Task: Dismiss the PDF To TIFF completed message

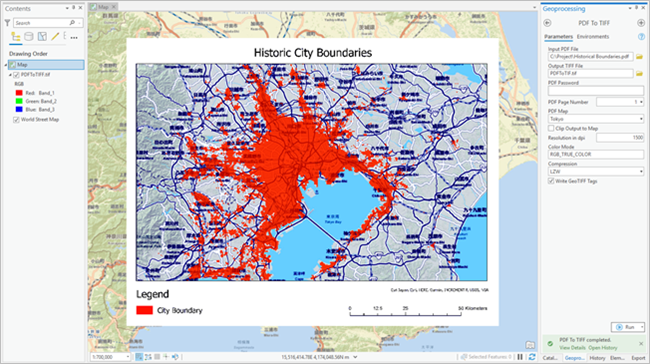Action: 641,344
